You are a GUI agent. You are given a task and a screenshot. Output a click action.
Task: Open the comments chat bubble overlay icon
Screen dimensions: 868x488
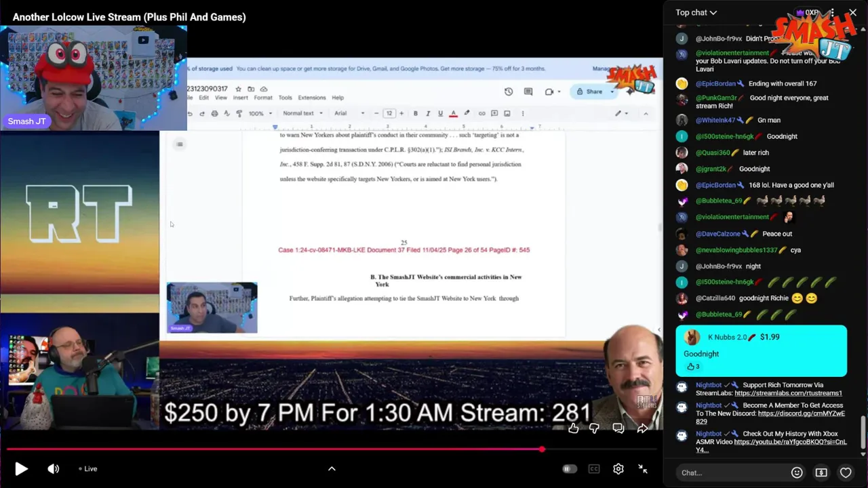click(618, 428)
